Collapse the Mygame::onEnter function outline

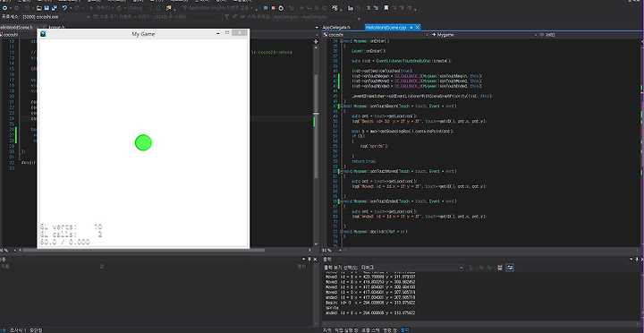(342, 41)
